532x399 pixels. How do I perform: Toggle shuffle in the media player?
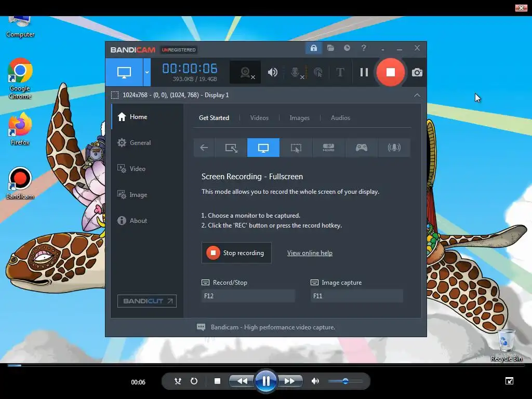[178, 381]
